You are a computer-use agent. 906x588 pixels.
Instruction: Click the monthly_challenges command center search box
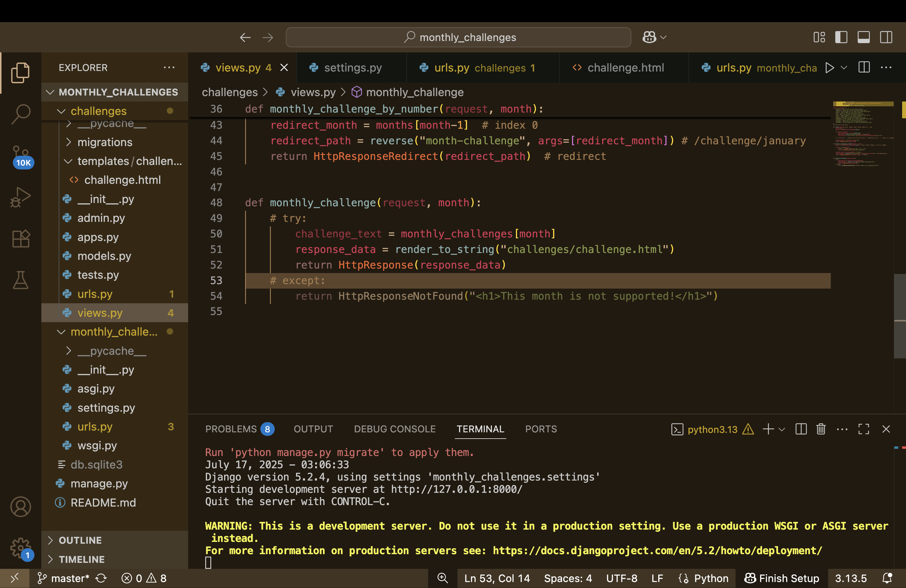tap(458, 37)
